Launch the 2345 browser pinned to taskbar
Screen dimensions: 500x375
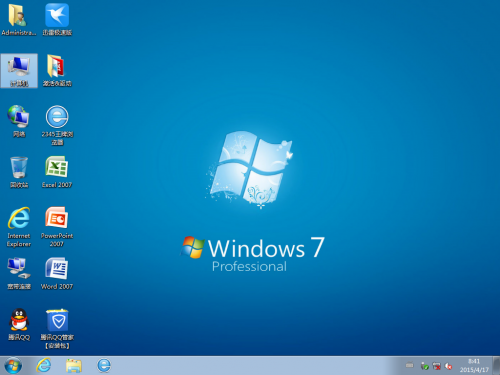[x=104, y=366]
